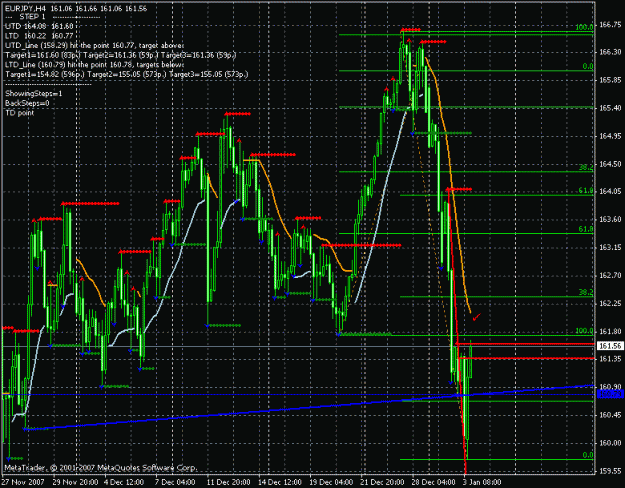625x488 pixels.
Task: Click the 160.00 price axis label
Action: pos(610,443)
